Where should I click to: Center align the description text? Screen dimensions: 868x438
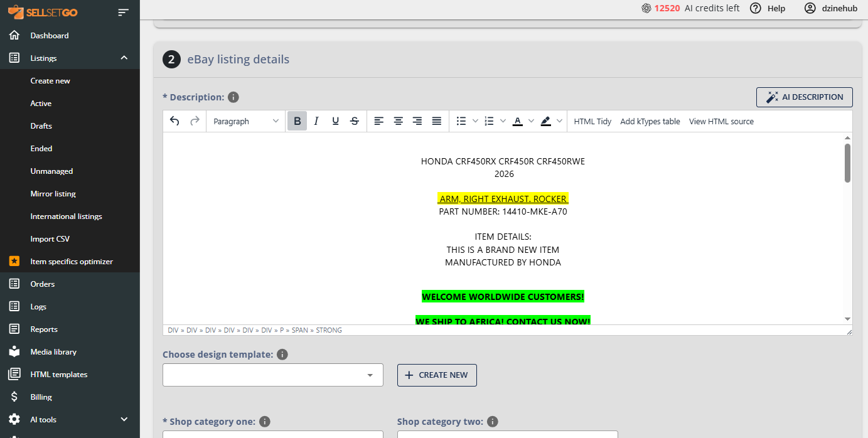398,121
